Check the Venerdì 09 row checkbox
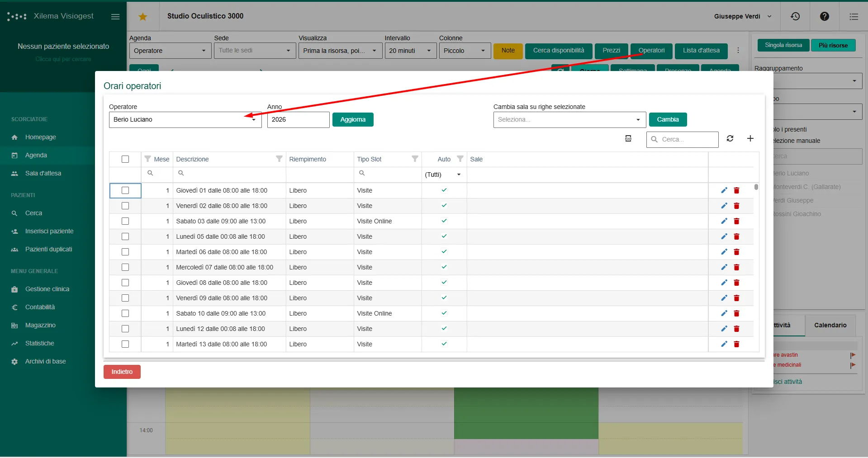 [125, 298]
